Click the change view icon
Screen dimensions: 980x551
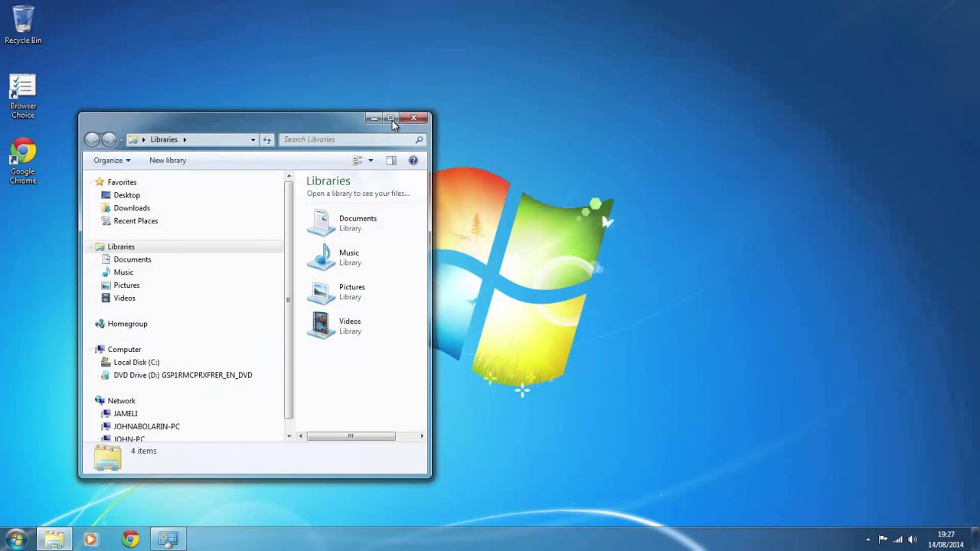click(358, 161)
